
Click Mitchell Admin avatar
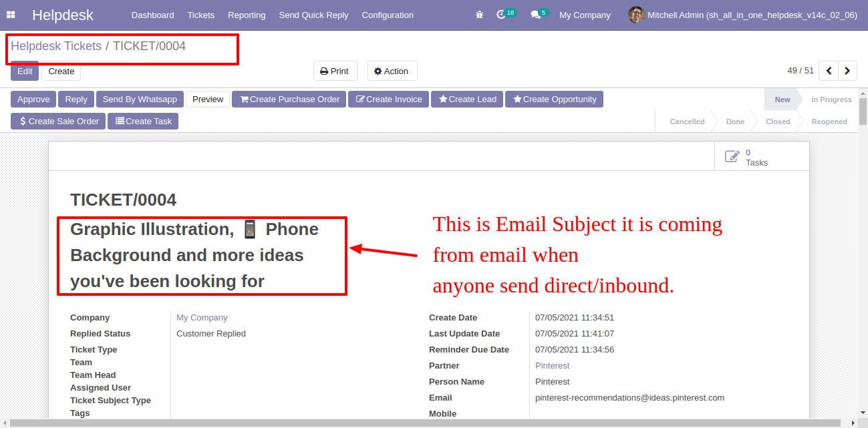637,15
